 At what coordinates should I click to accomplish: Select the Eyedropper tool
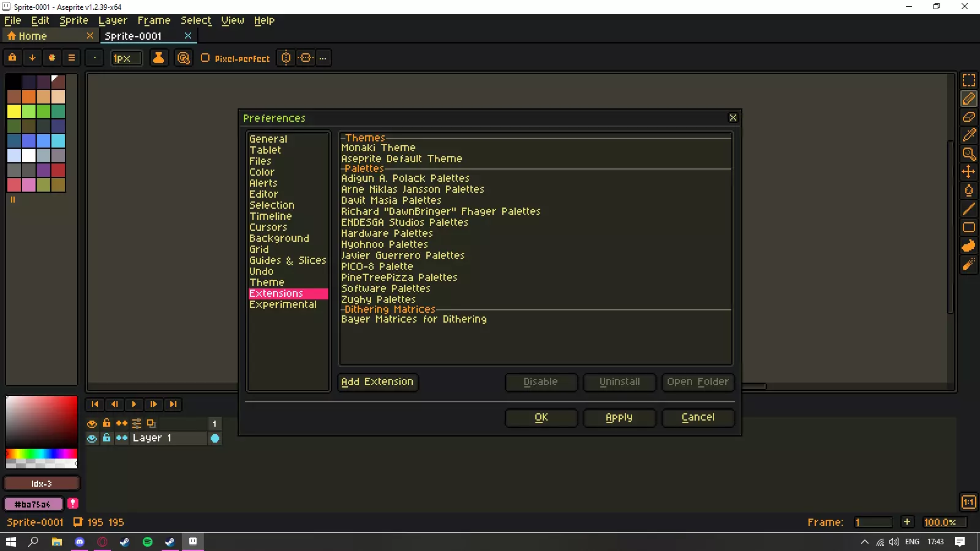click(x=968, y=135)
